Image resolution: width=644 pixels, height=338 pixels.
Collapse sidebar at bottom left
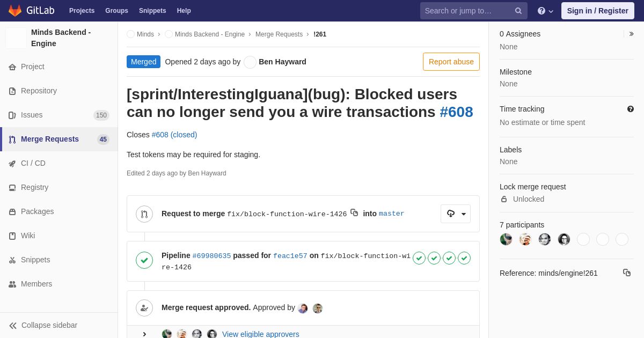pos(43,325)
